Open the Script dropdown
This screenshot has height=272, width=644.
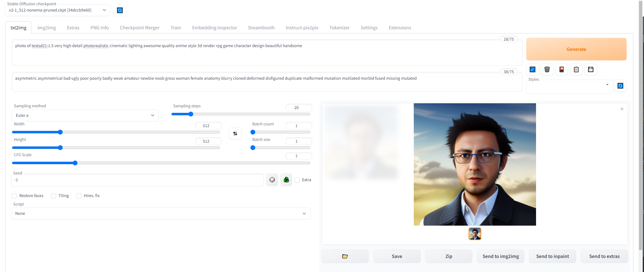(x=161, y=213)
